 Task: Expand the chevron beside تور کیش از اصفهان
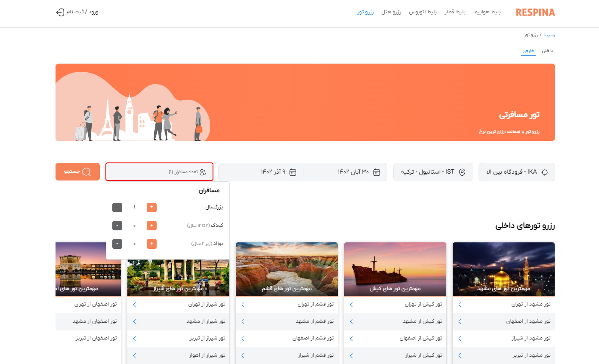tap(351, 338)
